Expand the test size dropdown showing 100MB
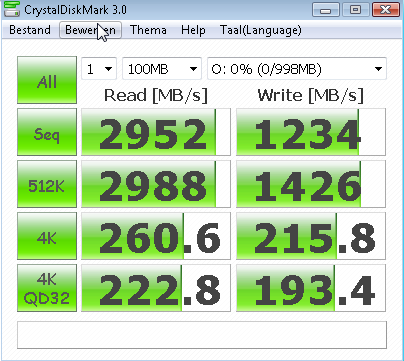Screen dimensions: 404x361 [162, 69]
